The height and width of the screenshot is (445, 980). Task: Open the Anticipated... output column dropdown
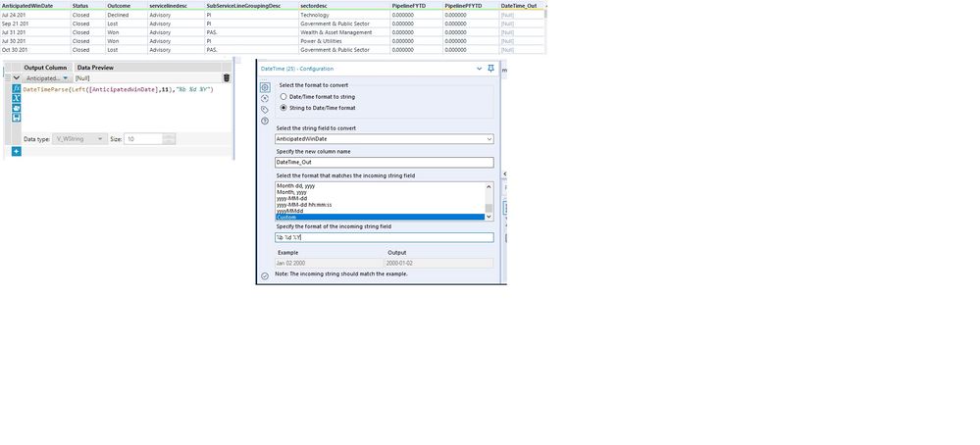click(47, 78)
